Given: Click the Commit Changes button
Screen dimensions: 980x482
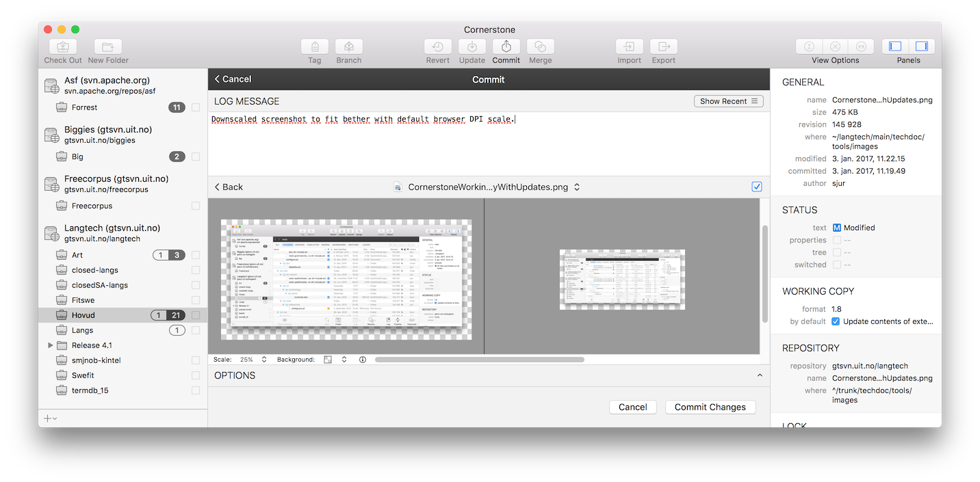Looking at the screenshot, I should [x=710, y=407].
